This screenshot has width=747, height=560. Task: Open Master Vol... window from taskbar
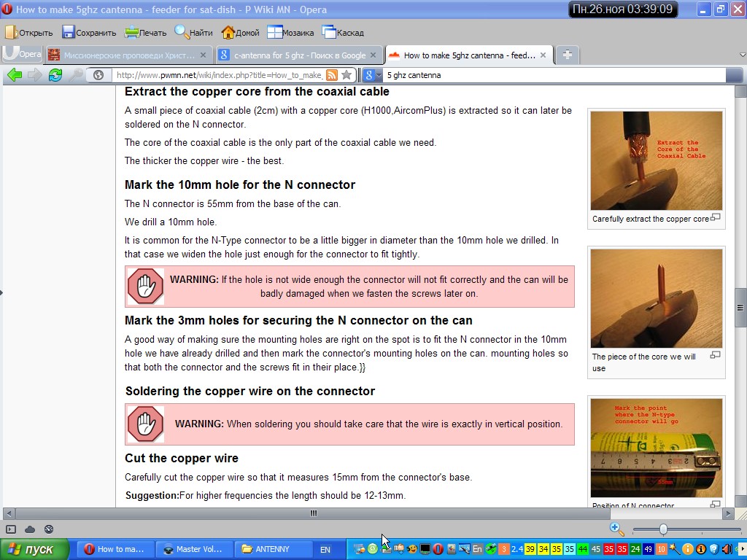coord(196,549)
